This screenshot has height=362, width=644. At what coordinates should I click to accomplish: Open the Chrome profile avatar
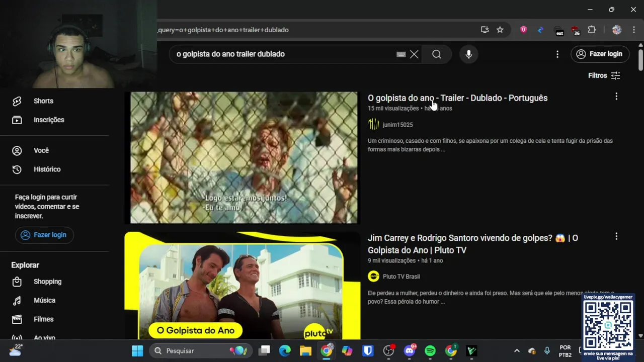(616, 30)
